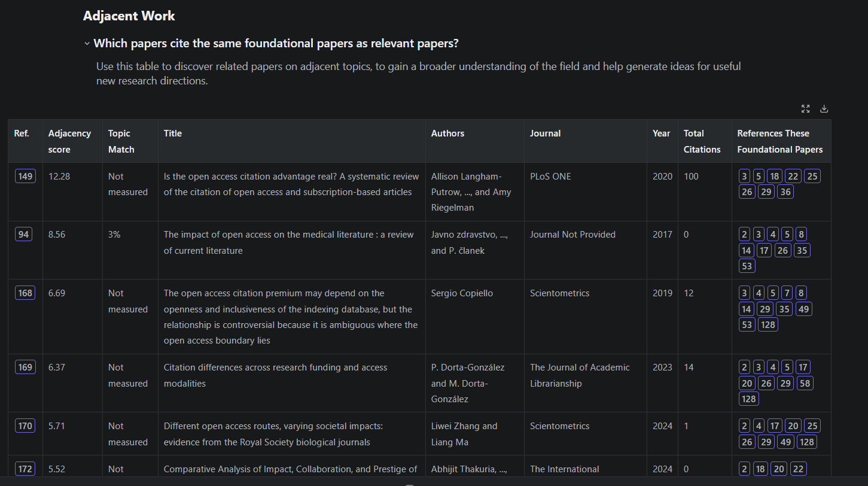
Task: Open reference badge 149
Action: pyautogui.click(x=25, y=176)
